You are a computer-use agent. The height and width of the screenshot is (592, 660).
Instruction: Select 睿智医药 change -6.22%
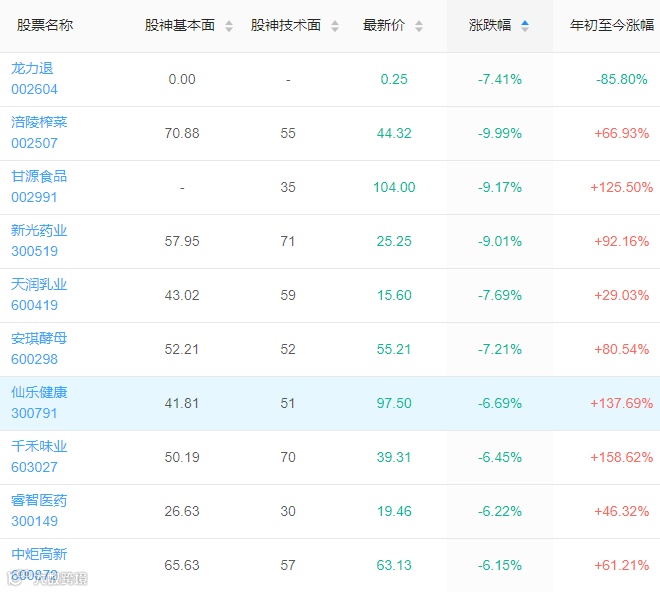(500, 511)
